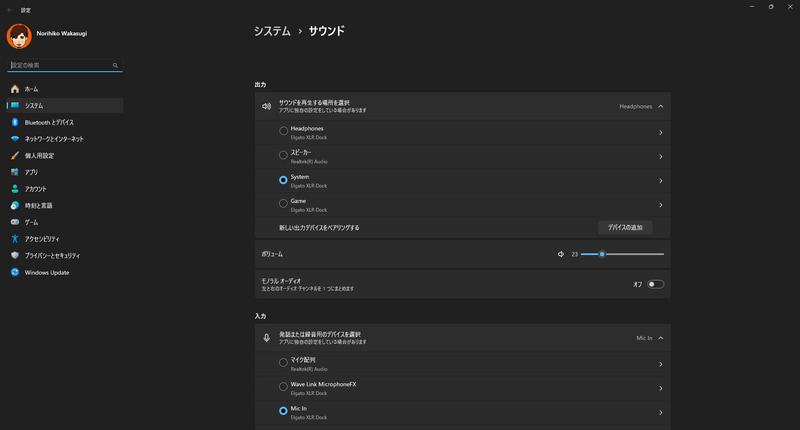800x430 pixels.
Task: Toggle the モノラル オーディオ switch
Action: [x=656, y=284]
